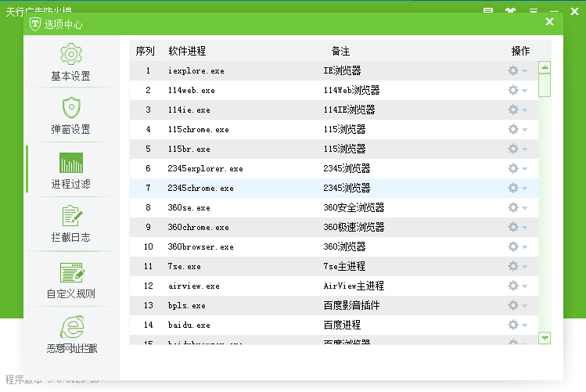The image size is (586, 392).
Task: Open 基本设置 basic settings icon
Action: [x=71, y=55]
